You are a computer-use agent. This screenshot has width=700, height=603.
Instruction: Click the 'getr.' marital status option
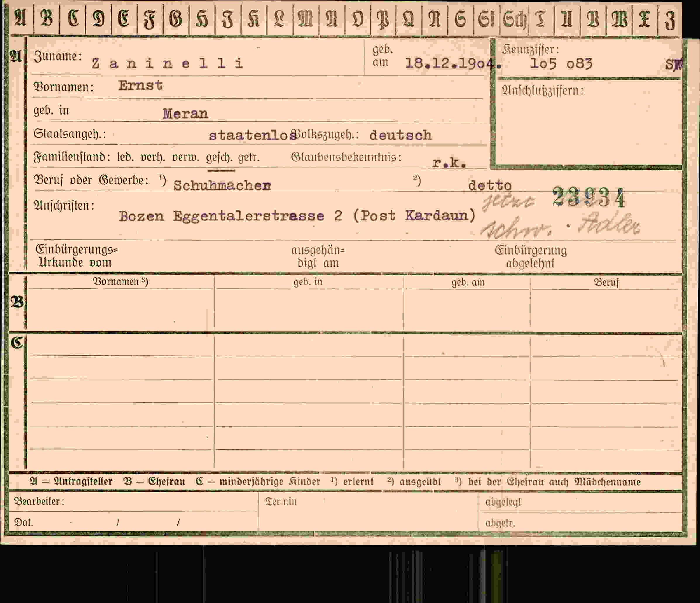point(249,158)
